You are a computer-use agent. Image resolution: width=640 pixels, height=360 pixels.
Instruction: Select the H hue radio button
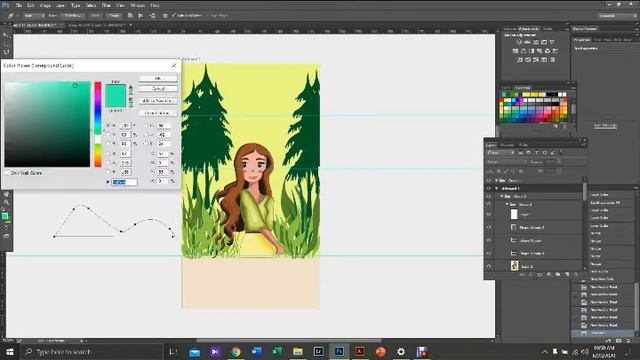tap(108, 125)
